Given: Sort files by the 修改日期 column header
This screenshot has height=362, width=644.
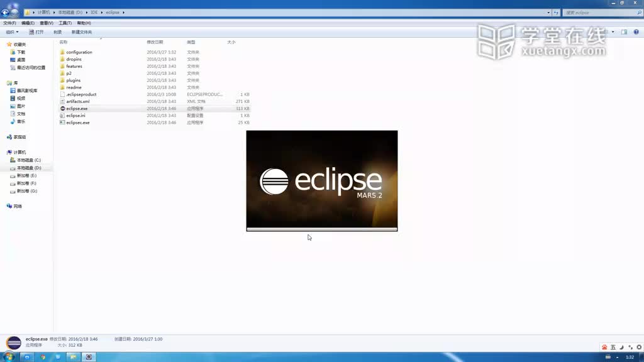Looking at the screenshot, I should [x=155, y=42].
